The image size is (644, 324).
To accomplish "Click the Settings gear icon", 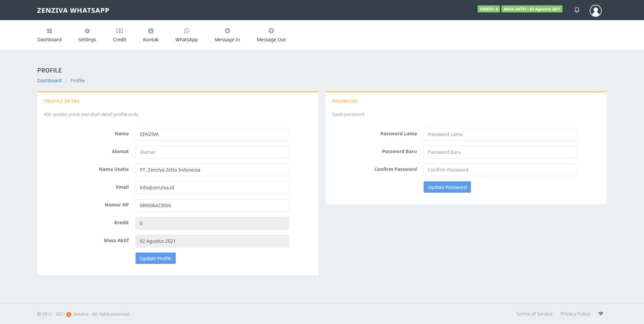I will coord(87,31).
